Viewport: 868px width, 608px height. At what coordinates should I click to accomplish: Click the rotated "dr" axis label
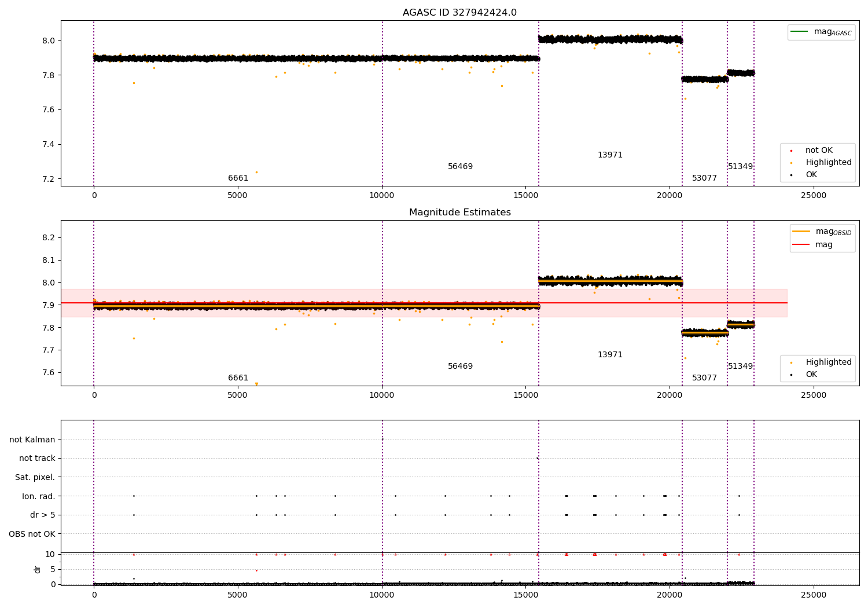38,569
